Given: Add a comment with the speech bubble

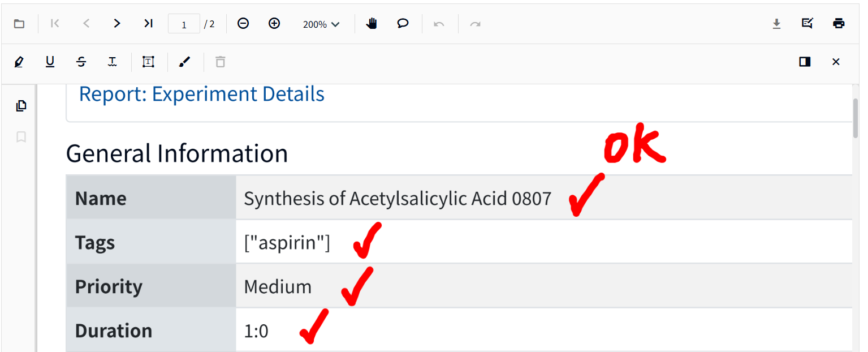Looking at the screenshot, I should pyautogui.click(x=403, y=23).
